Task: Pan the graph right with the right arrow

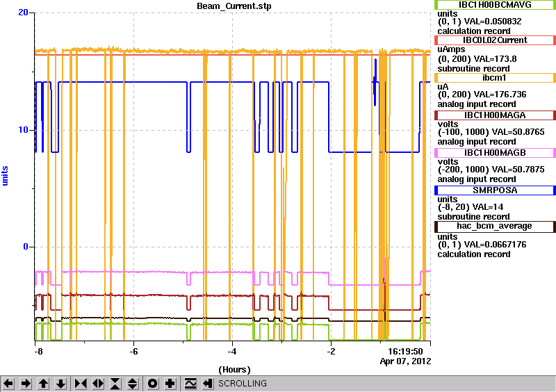Action: click(x=26, y=384)
